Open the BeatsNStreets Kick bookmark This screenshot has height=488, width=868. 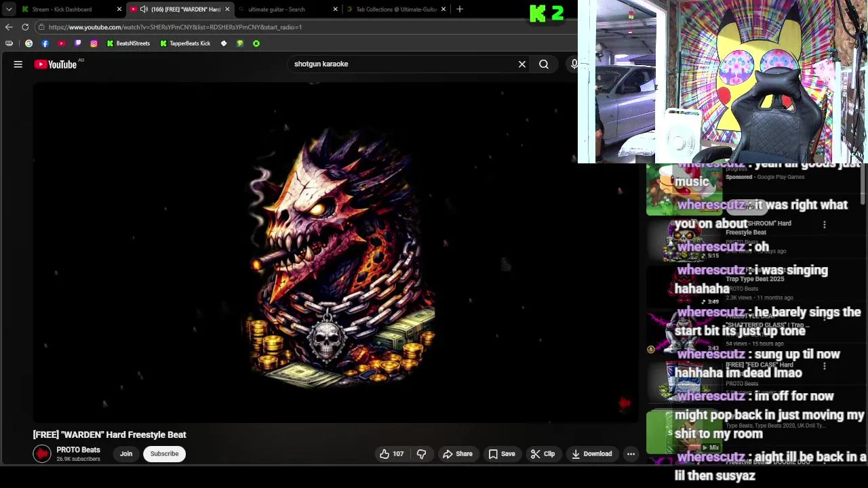pos(128,43)
